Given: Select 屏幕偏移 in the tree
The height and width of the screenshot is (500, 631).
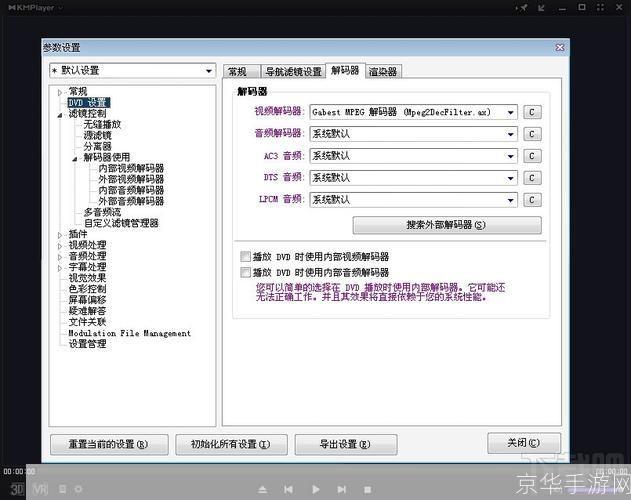Looking at the screenshot, I should coord(87,300).
